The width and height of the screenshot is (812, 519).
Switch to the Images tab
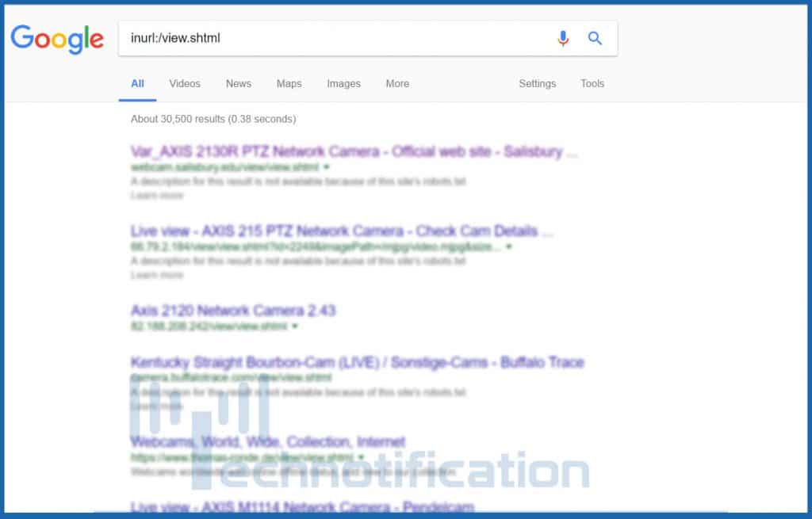343,83
